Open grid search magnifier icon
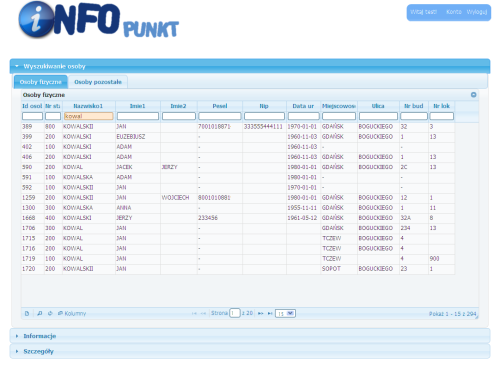This screenshot has height=370, width=500. [40, 313]
